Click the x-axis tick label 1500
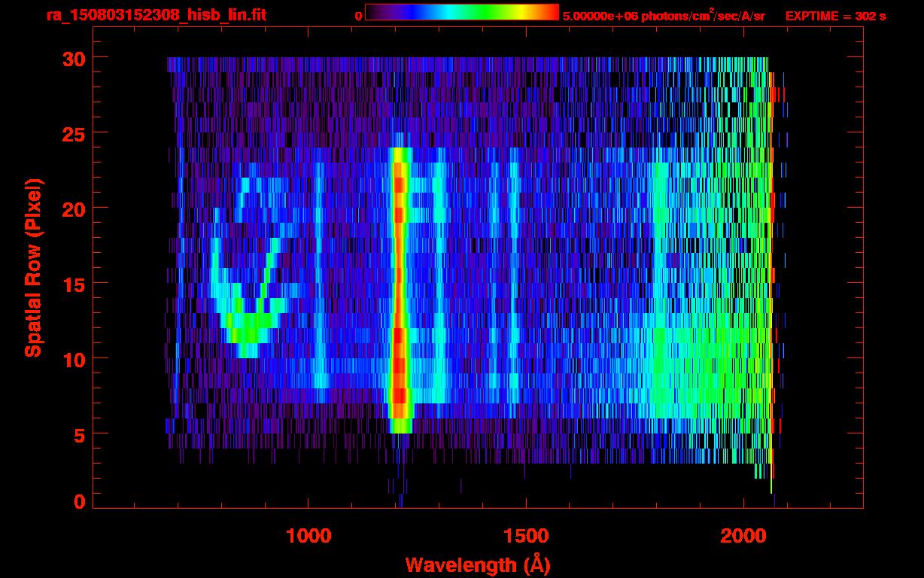 click(x=526, y=535)
